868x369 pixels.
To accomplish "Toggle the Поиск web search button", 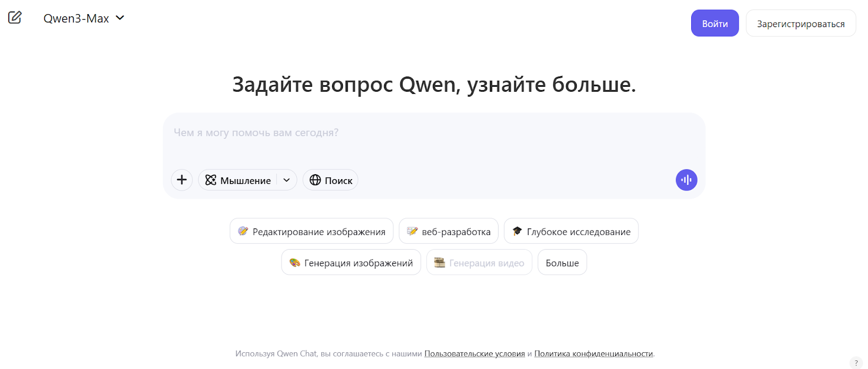I will pos(330,180).
